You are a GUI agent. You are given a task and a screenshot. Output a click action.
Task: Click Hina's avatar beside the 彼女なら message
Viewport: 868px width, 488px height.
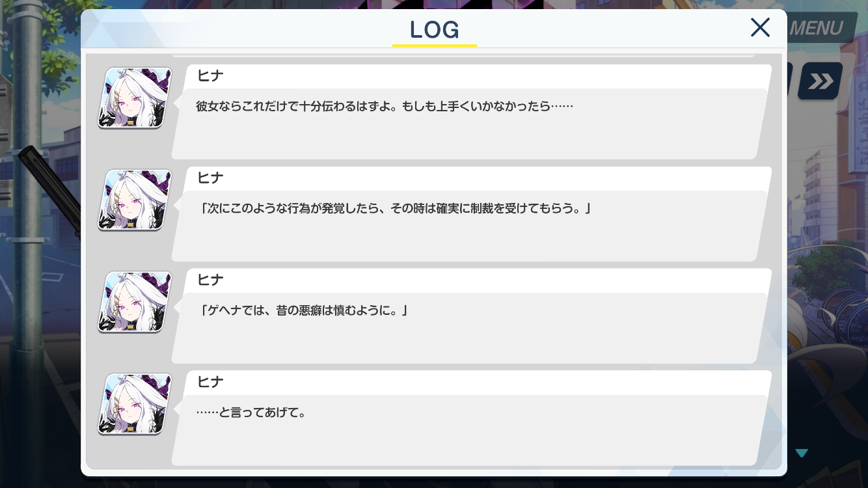[135, 98]
